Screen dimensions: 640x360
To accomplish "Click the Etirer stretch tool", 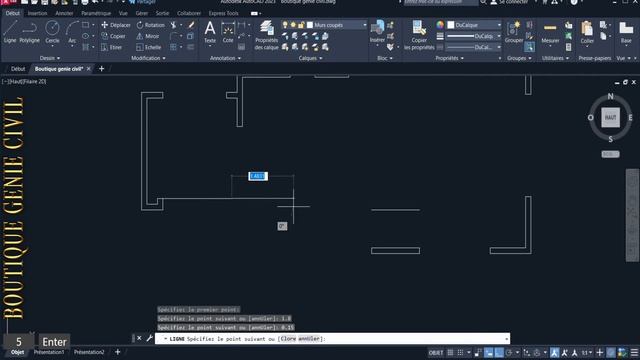I will (x=111, y=47).
